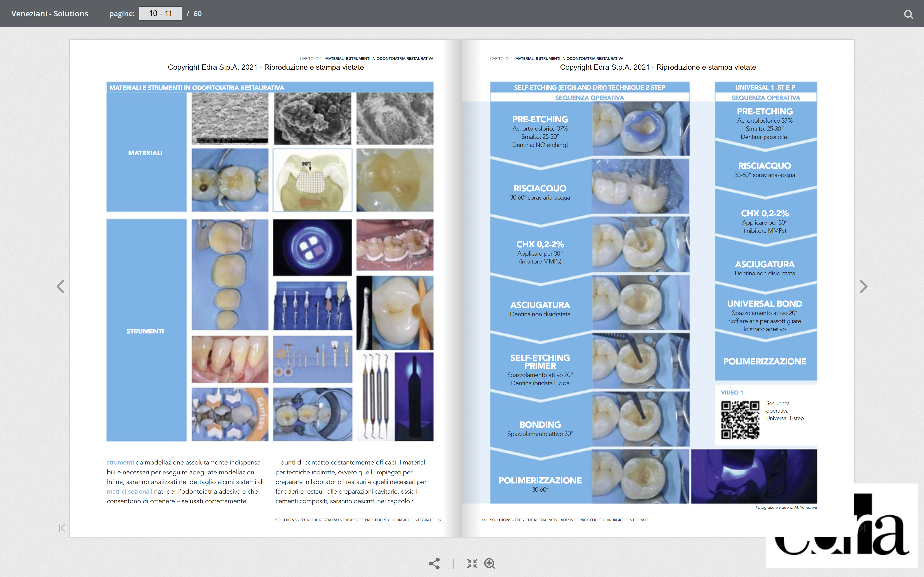Go to next page with right chevron
The image size is (924, 577).
click(863, 287)
